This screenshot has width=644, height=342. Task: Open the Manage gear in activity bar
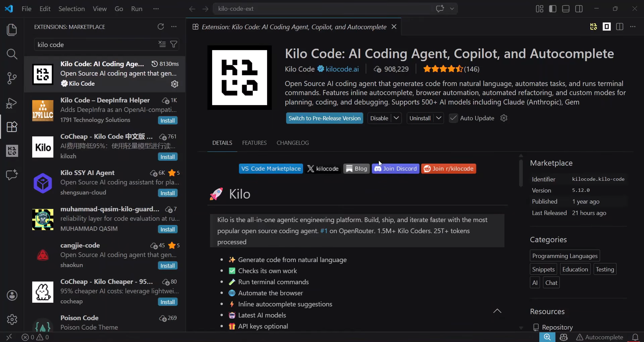[12, 319]
